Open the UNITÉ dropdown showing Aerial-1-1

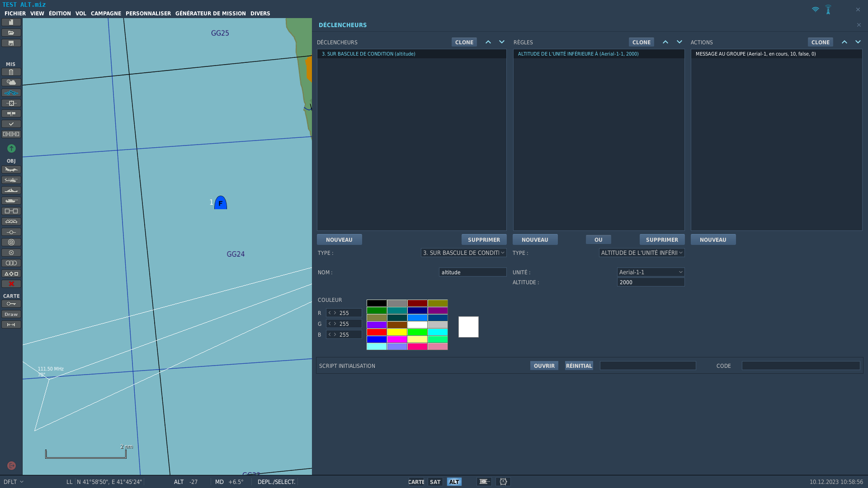tap(651, 272)
